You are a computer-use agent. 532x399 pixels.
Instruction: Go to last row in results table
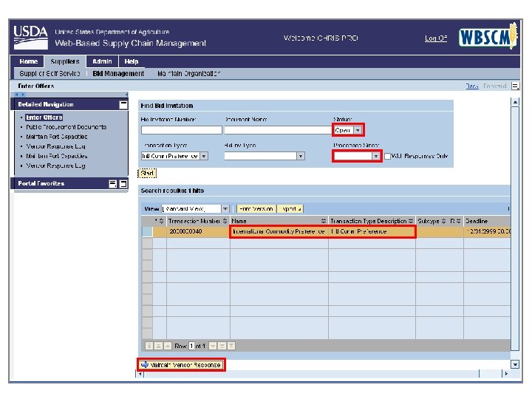231,346
